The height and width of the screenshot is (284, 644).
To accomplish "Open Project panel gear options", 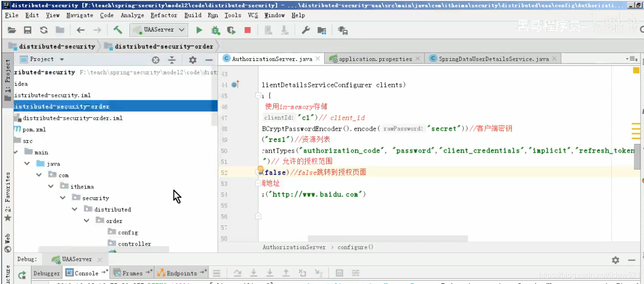I will tap(193, 60).
